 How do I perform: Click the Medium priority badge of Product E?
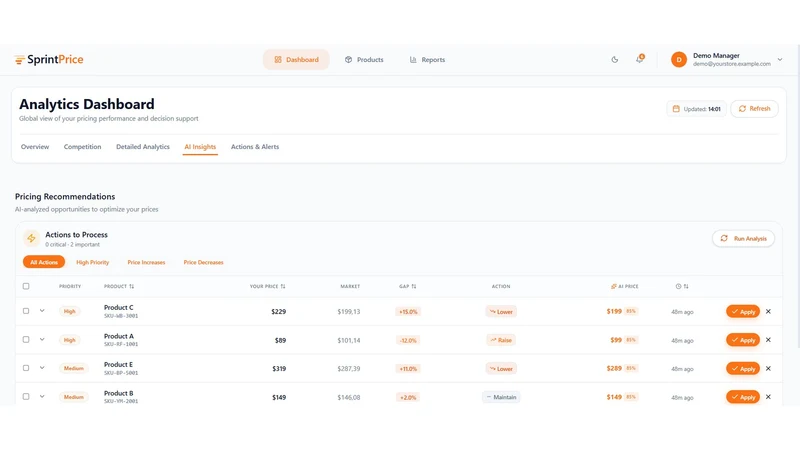(73, 368)
